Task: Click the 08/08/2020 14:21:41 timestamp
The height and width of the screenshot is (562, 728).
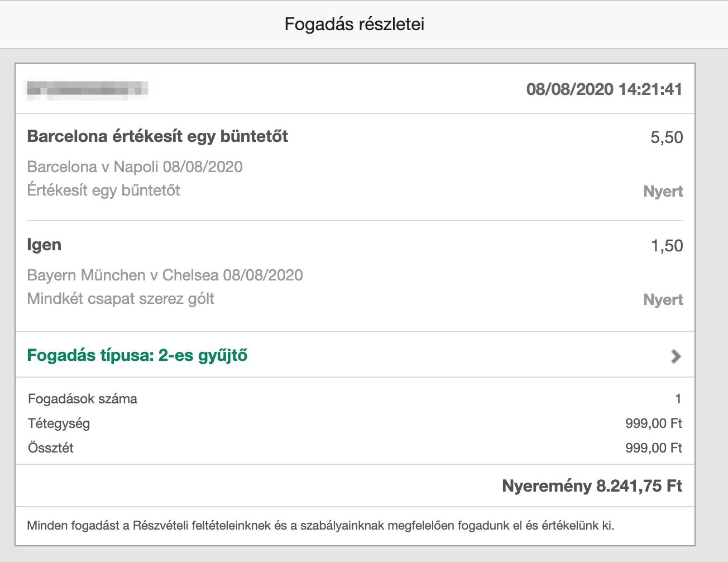Action: pyautogui.click(x=604, y=89)
